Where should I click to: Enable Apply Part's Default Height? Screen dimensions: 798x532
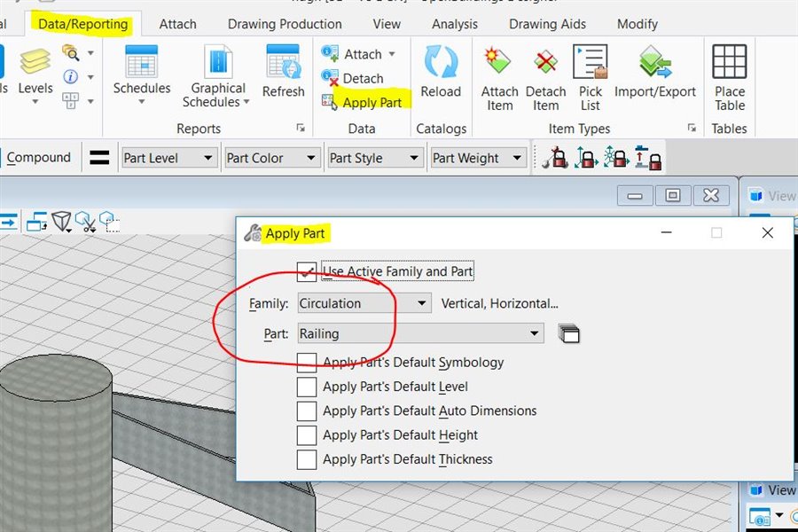coord(307,435)
